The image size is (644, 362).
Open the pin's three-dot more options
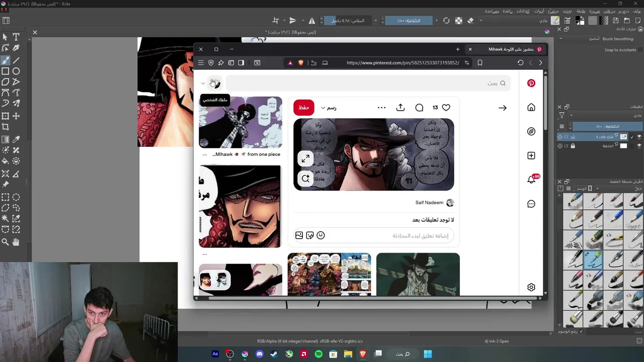[382, 108]
